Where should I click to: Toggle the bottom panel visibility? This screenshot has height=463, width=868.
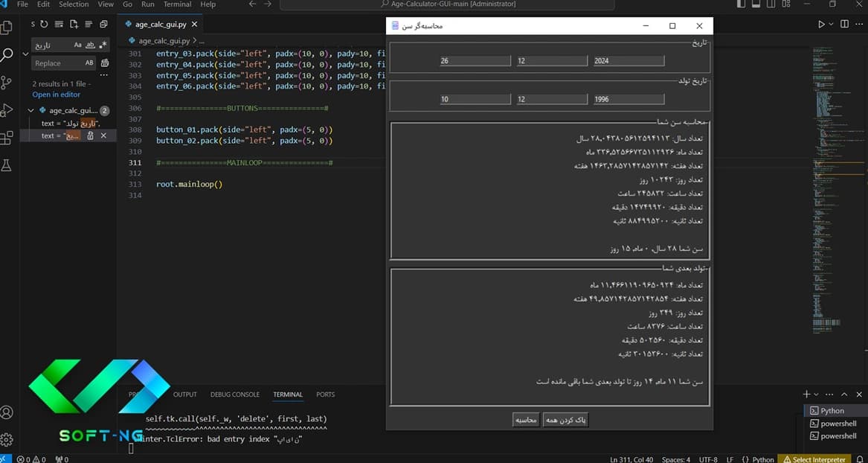tap(756, 4)
